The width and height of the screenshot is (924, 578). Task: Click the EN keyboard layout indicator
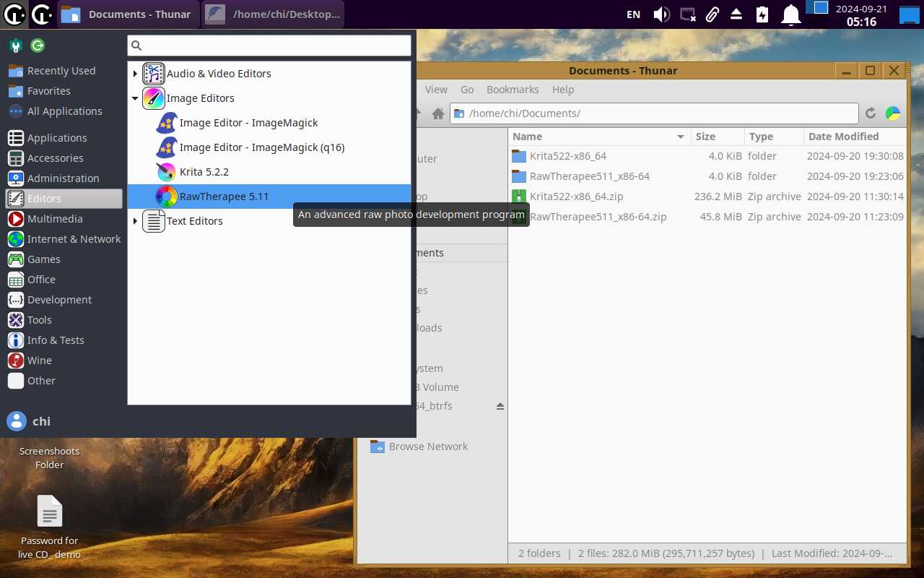point(633,14)
